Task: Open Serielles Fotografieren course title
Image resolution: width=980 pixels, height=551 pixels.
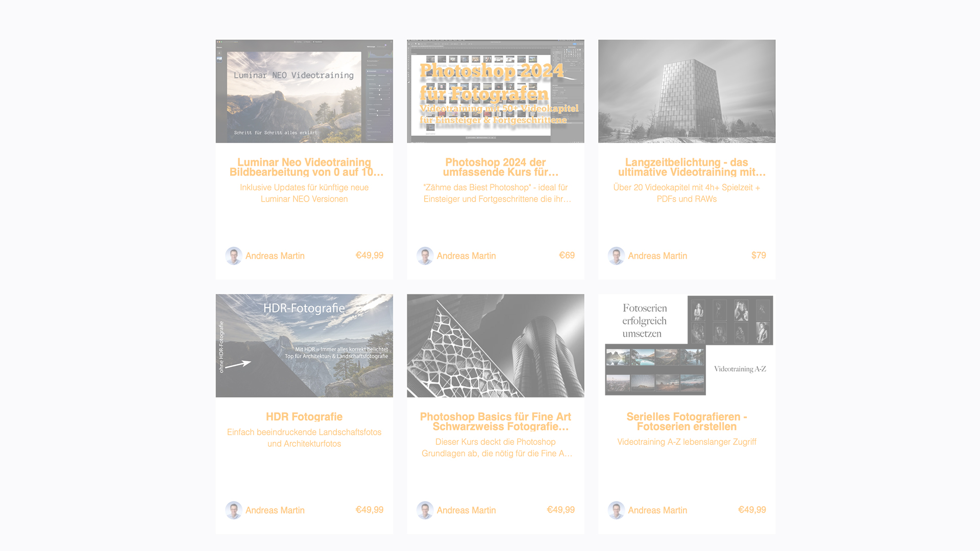Action: [x=687, y=421]
